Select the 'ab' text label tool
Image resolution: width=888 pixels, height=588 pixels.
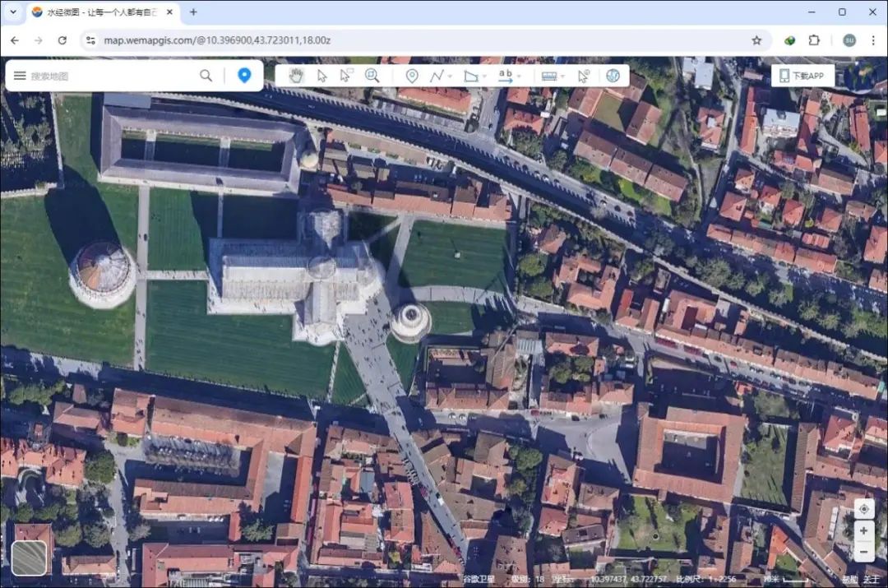click(505, 76)
